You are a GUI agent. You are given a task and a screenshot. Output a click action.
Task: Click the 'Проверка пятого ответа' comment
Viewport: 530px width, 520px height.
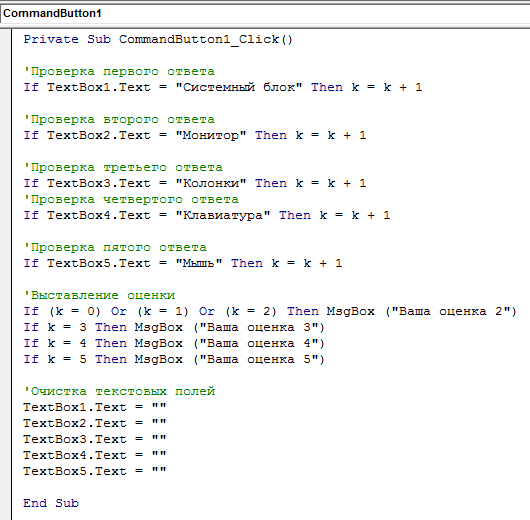[115, 247]
